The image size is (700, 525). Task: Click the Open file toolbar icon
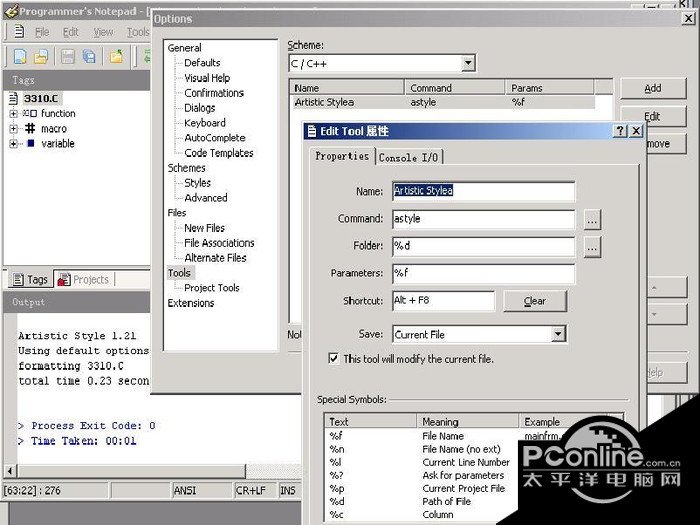(x=43, y=57)
